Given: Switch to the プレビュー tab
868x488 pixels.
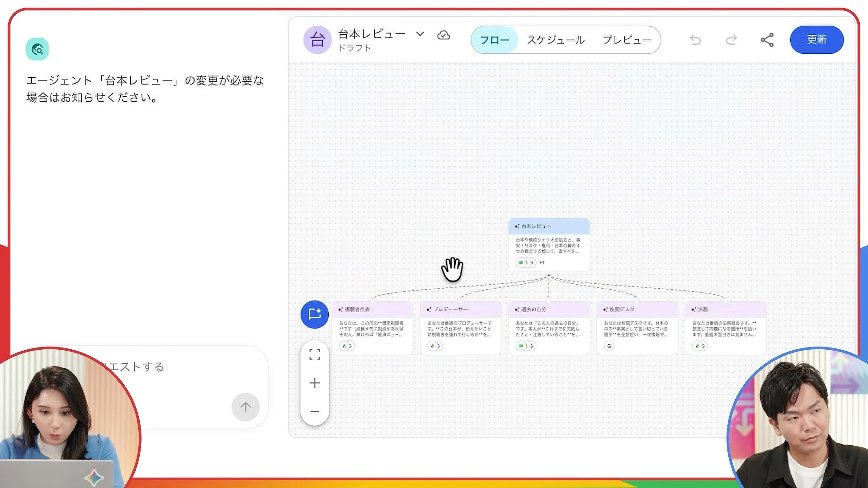Looking at the screenshot, I should 627,40.
